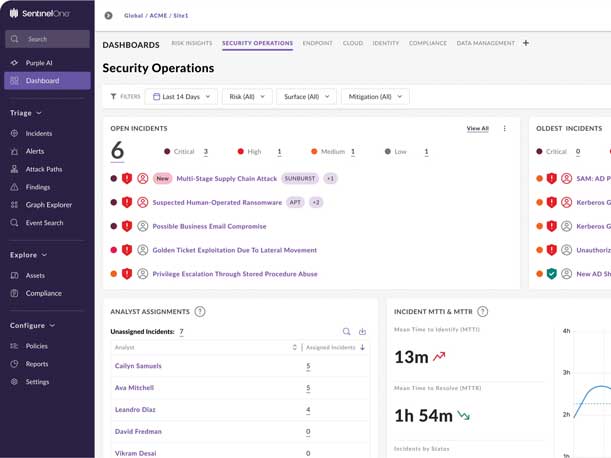
Task: Open Attack Paths in sidebar
Action: coord(43,169)
